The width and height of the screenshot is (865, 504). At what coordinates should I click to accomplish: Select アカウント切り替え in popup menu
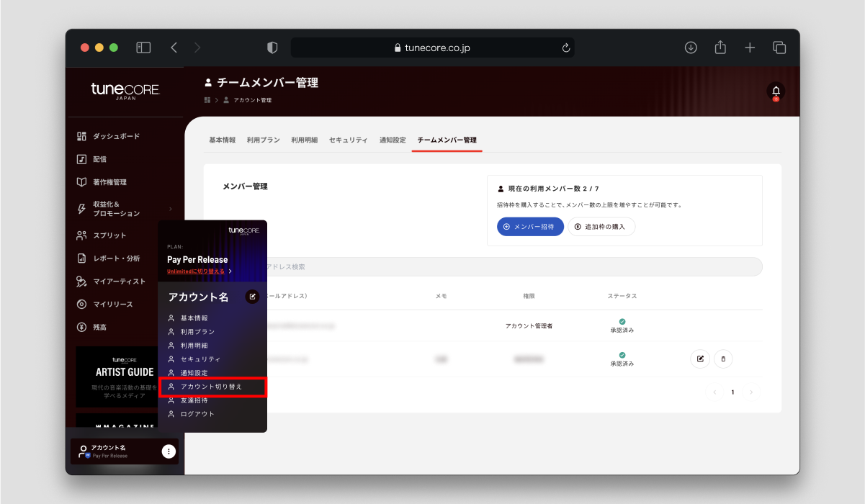click(212, 387)
